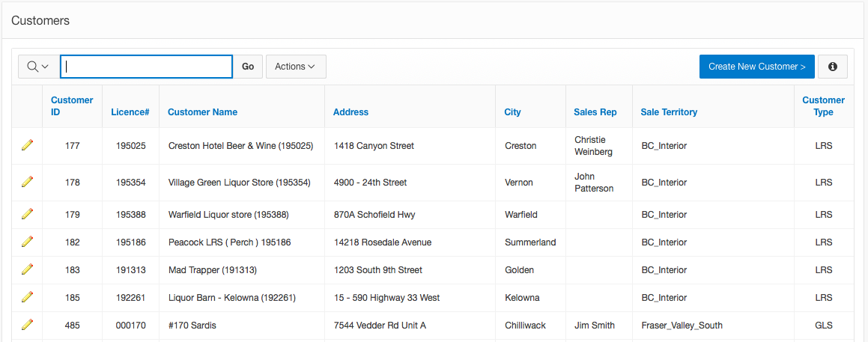Expand the Actions menu
The image size is (868, 342).
coord(295,67)
